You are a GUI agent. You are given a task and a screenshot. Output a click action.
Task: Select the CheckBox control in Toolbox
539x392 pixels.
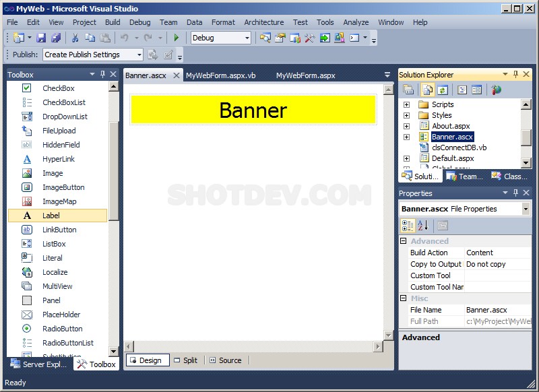58,88
